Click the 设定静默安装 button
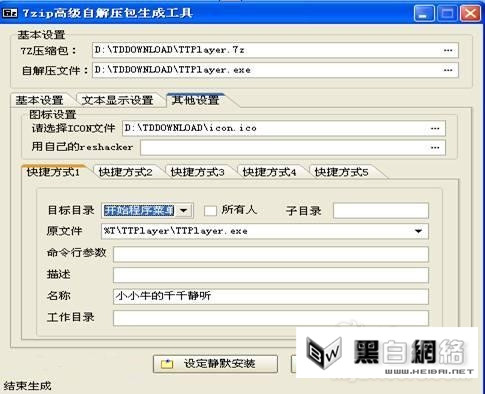 (x=215, y=364)
